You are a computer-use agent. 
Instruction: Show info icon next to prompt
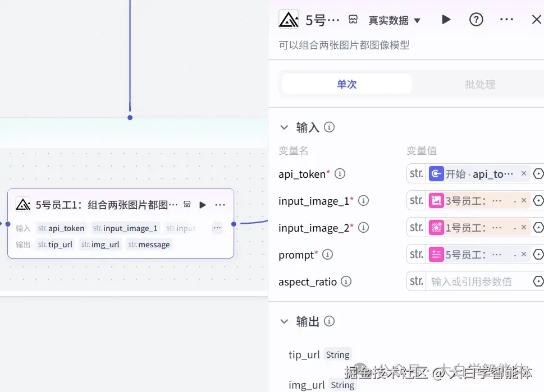pos(327,255)
